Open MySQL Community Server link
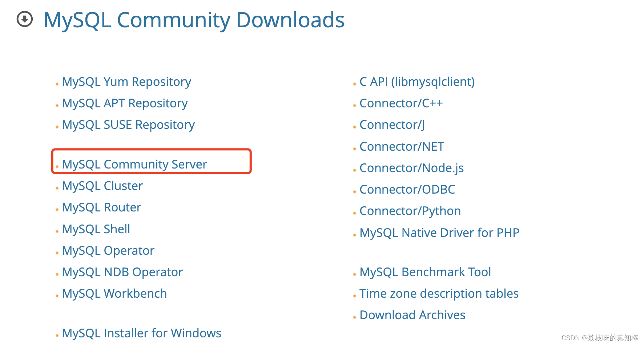Image resolution: width=644 pixels, height=345 pixels. [134, 164]
